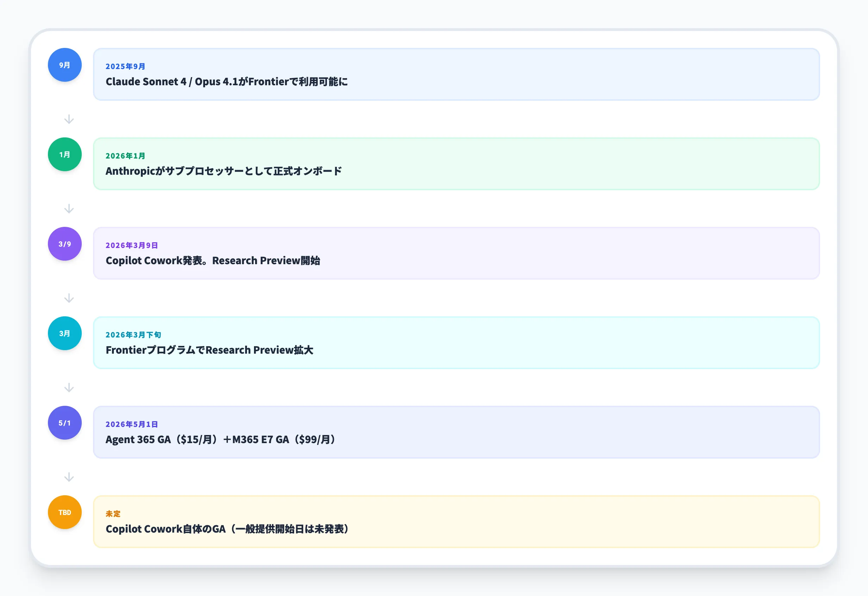This screenshot has width=868, height=596.
Task: Select the arrow between 3月 and 5/1
Action: click(69, 387)
